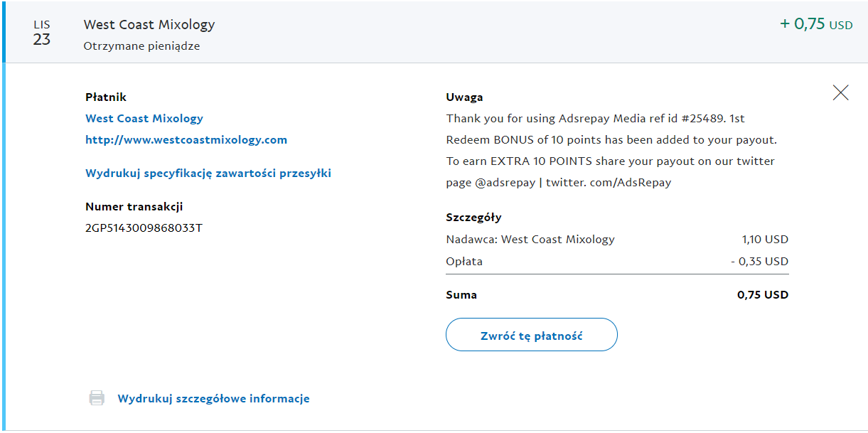Image resolution: width=868 pixels, height=433 pixels.
Task: Open the West Coast Mixology payer link
Action: coord(144,119)
